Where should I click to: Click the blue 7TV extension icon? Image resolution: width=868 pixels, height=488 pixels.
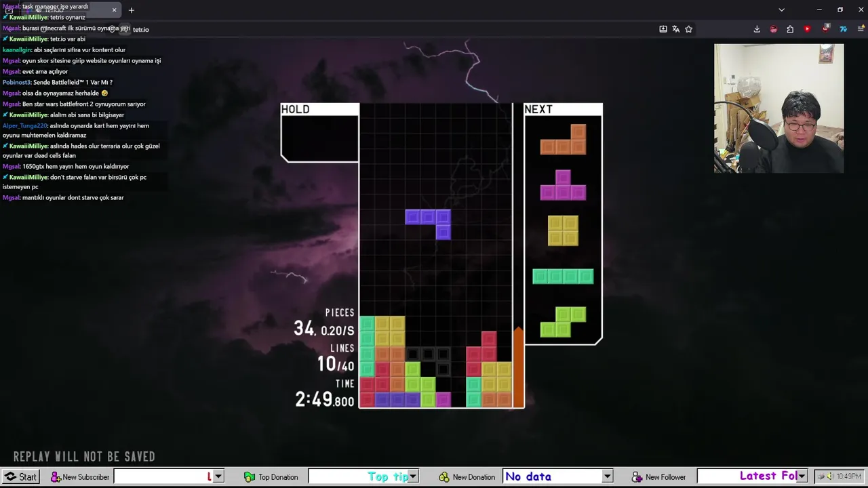tap(843, 29)
